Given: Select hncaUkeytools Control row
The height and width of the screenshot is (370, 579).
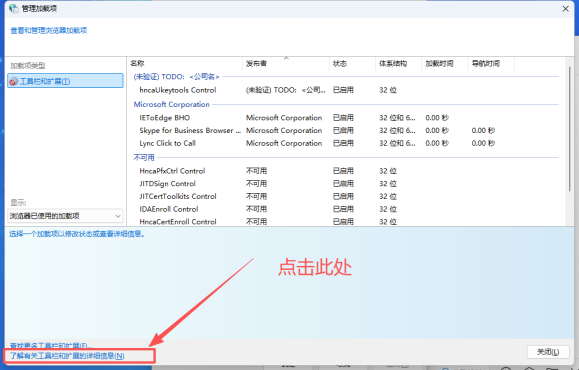Looking at the screenshot, I should (x=346, y=90).
